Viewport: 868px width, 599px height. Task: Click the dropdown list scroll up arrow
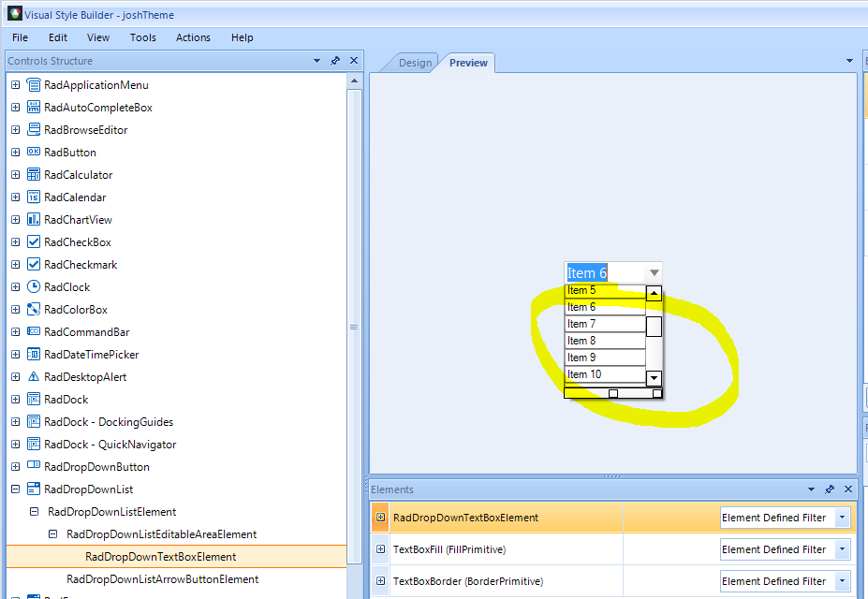654,293
